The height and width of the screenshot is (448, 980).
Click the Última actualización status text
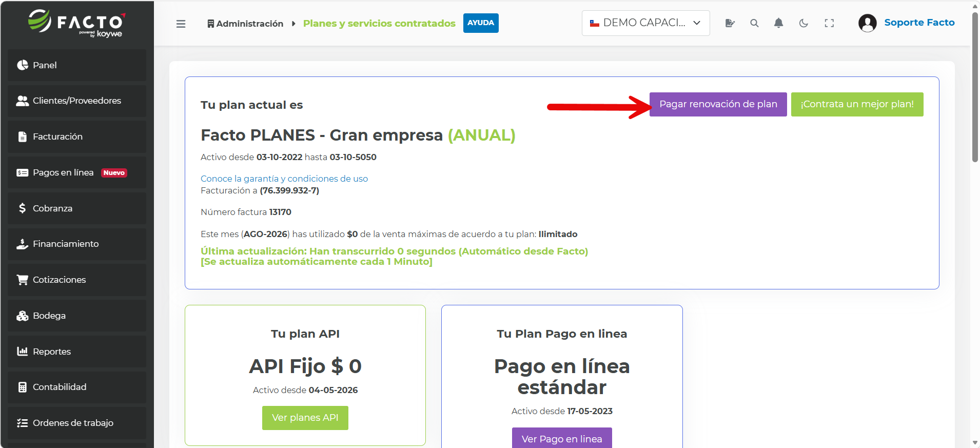coord(394,256)
